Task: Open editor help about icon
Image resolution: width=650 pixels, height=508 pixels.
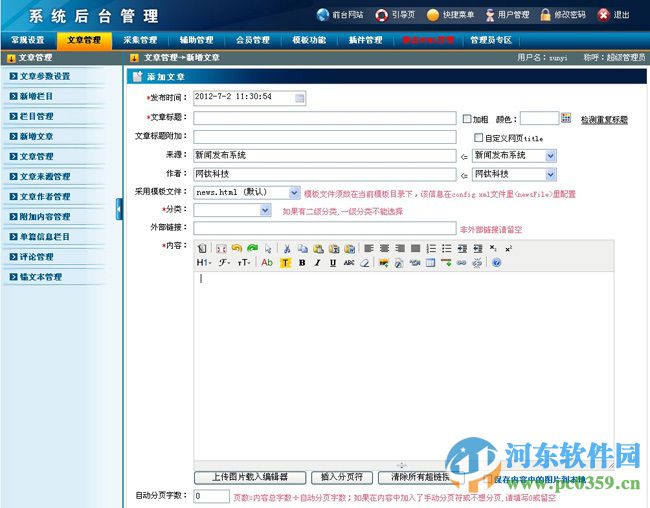Action: coord(497,263)
